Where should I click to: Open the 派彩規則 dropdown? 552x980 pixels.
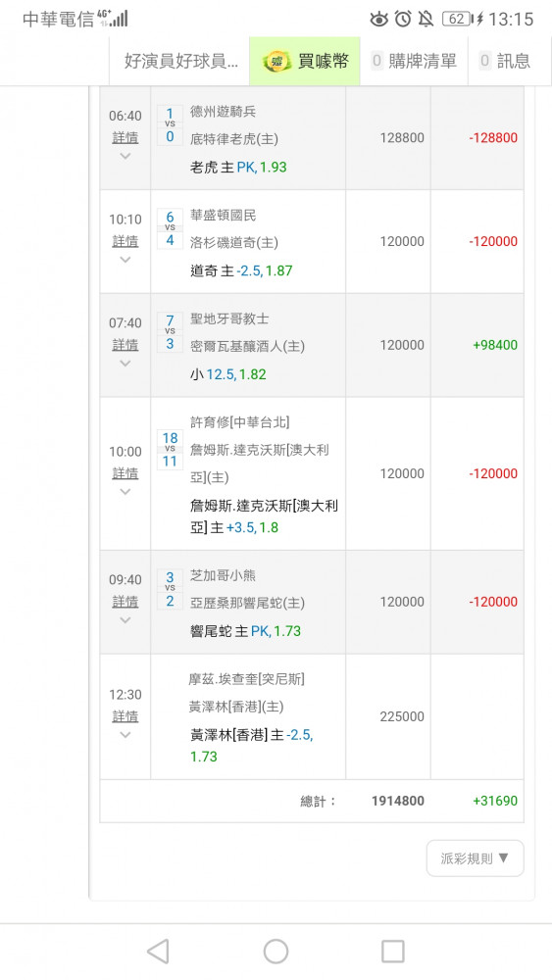coord(476,858)
